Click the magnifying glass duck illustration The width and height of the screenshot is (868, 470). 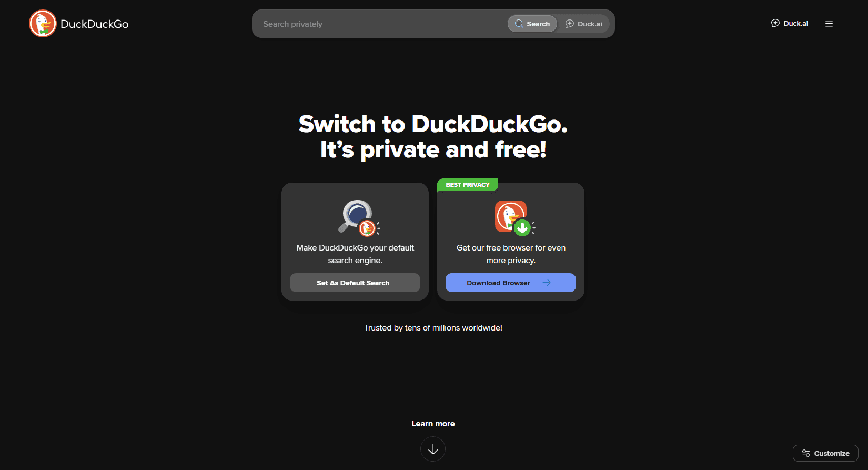359,217
